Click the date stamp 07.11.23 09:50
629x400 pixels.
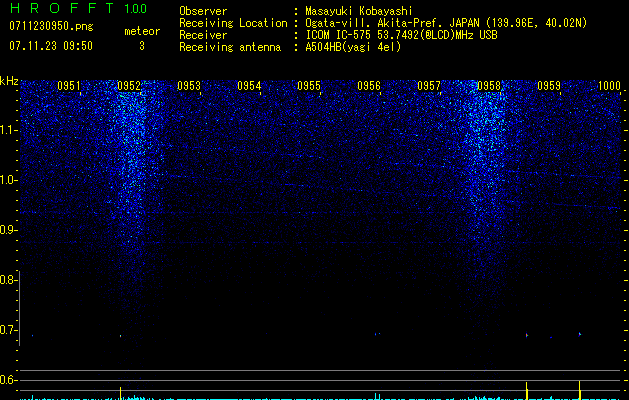(51, 46)
